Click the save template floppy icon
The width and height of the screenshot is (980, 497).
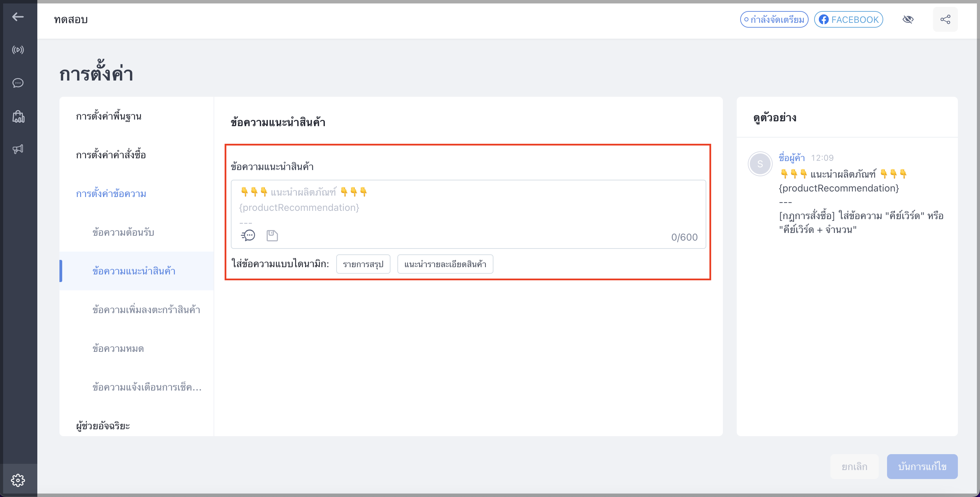pos(272,236)
